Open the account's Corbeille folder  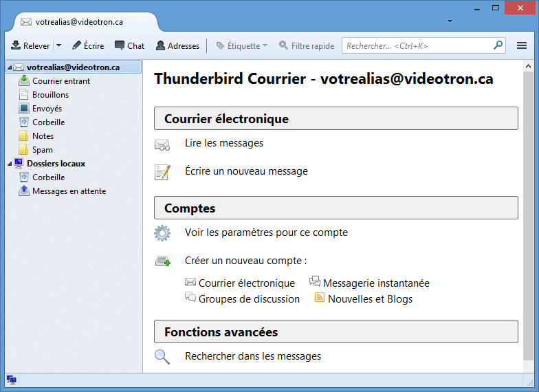tap(48, 122)
